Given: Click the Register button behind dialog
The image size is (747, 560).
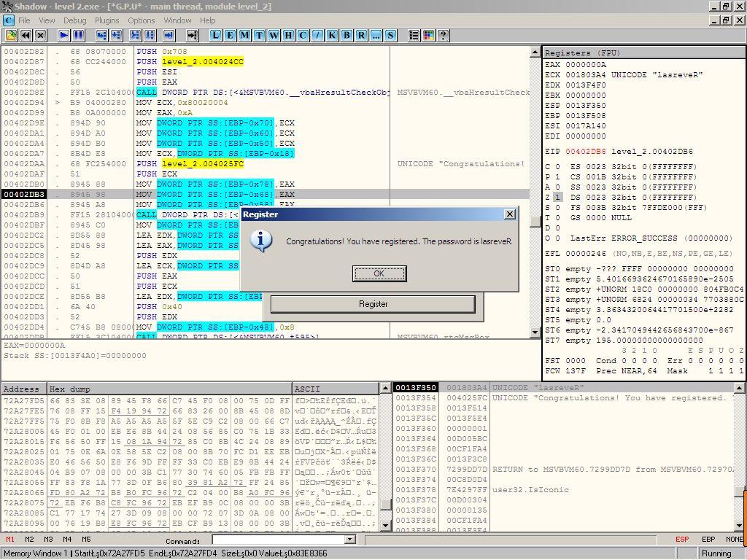Looking at the screenshot, I should (373, 304).
